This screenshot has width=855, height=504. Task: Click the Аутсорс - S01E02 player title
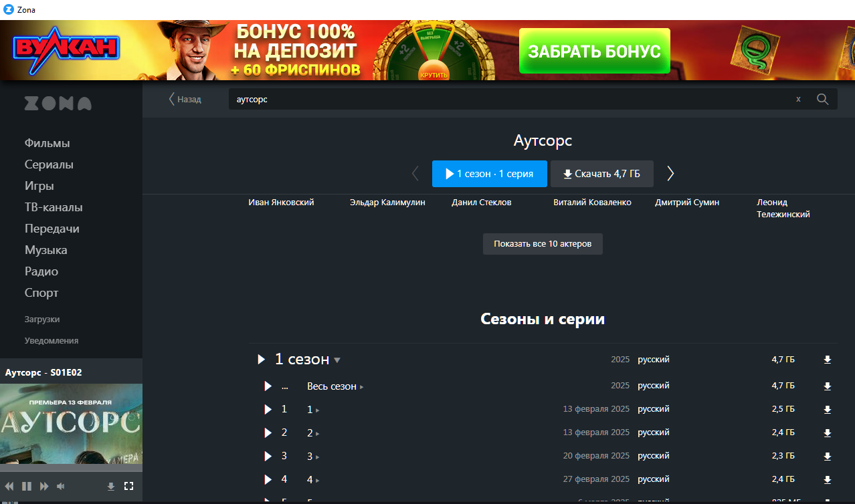(43, 372)
